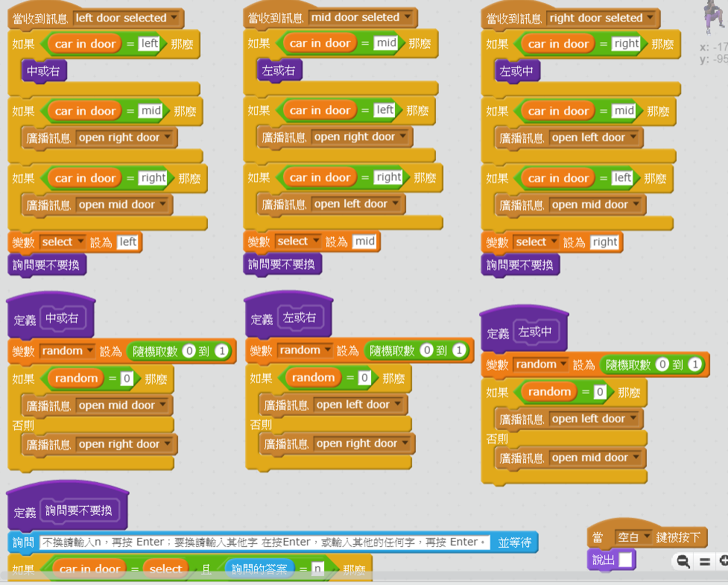
Task: Click the 'n' value in the answer comparison
Action: (317, 569)
